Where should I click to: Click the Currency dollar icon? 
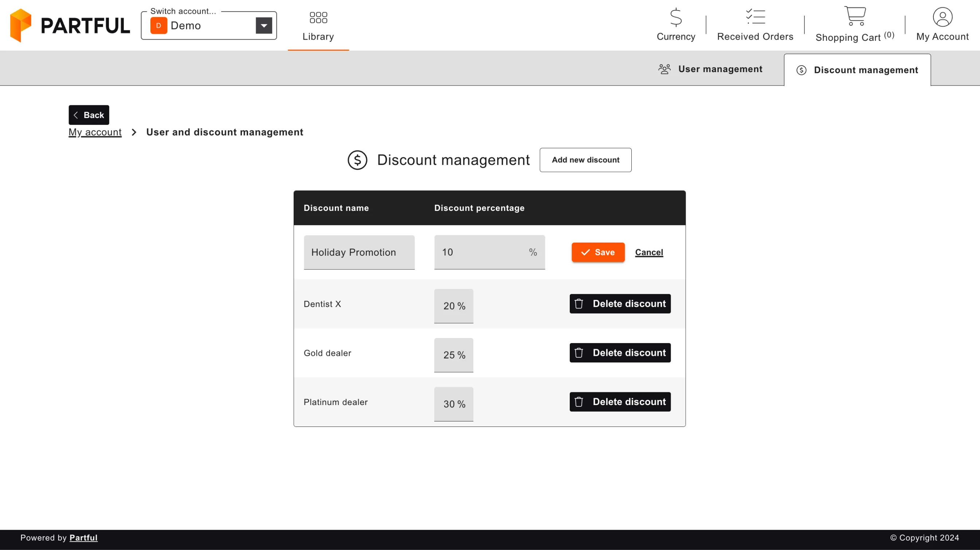coord(676,17)
